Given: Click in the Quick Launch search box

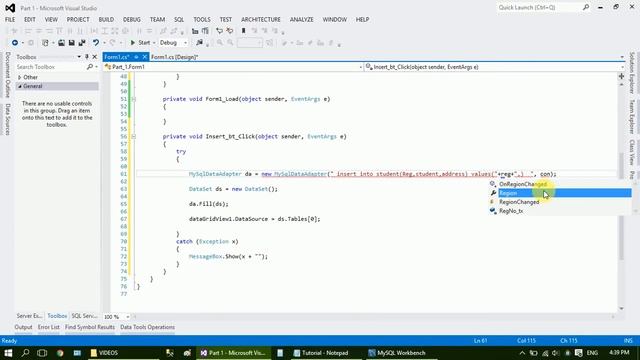Looking at the screenshot, I should (539, 7).
